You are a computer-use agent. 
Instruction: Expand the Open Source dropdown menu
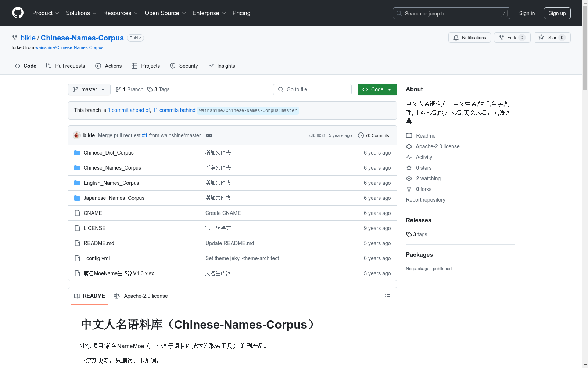point(165,13)
